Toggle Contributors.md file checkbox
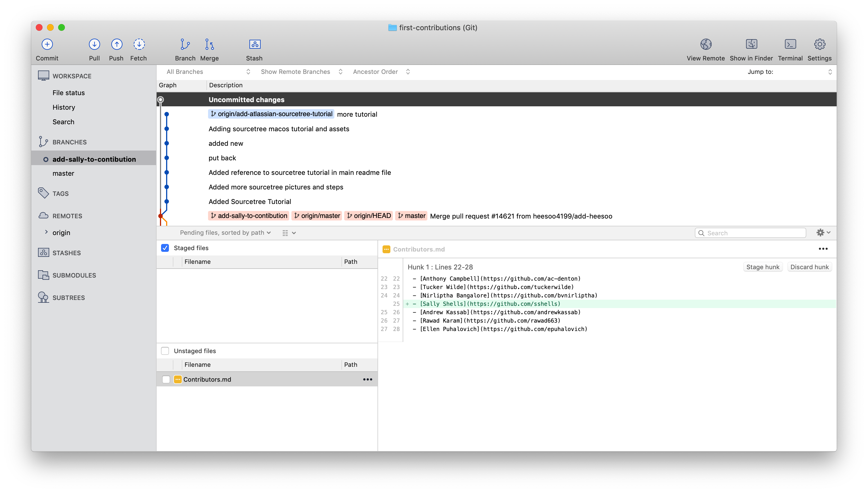 pyautogui.click(x=166, y=379)
